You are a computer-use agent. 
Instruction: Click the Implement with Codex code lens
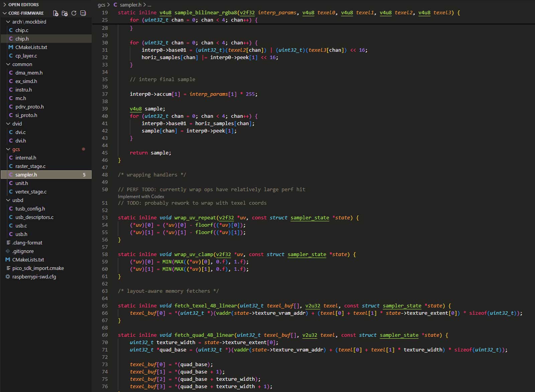(141, 197)
